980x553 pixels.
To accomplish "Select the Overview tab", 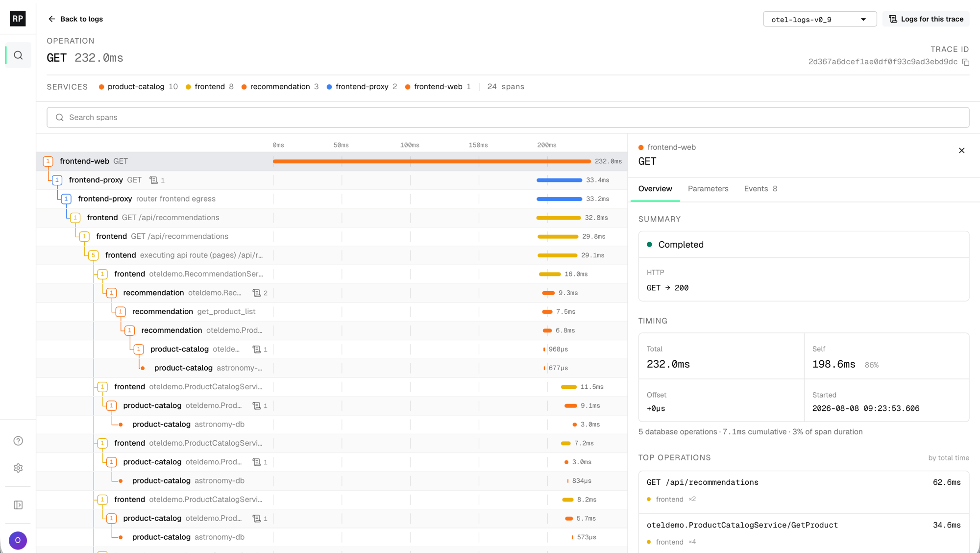I will pos(655,189).
